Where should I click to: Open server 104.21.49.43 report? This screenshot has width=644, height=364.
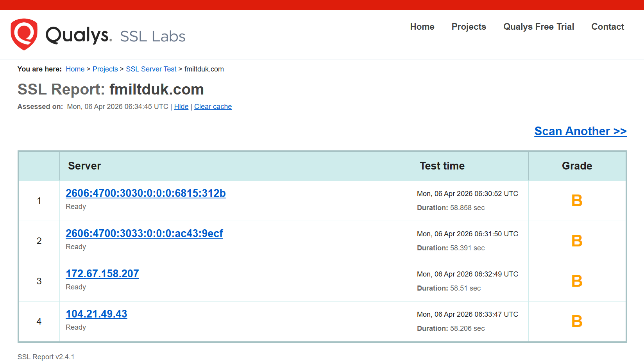pyautogui.click(x=97, y=314)
